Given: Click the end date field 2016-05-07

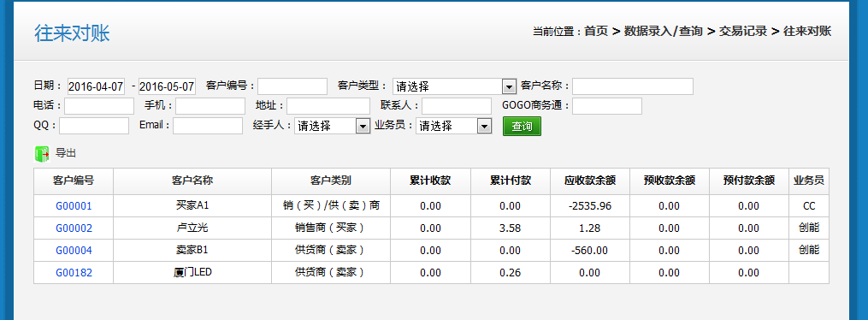Looking at the screenshot, I should click(167, 86).
